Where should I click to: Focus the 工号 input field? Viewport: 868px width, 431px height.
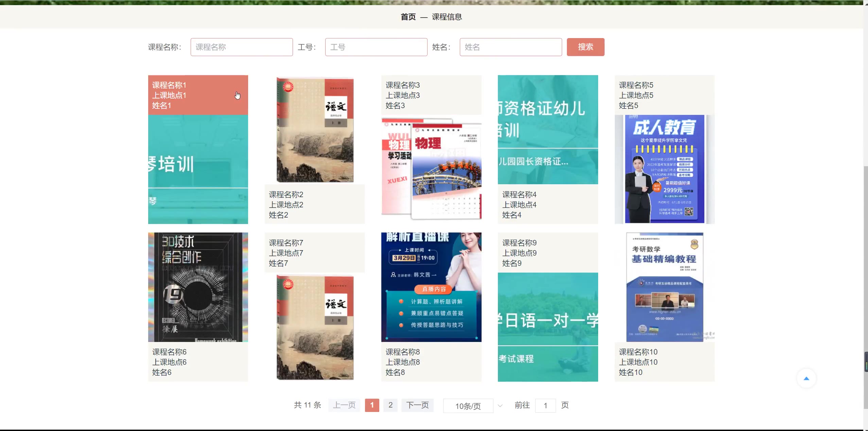pos(376,47)
